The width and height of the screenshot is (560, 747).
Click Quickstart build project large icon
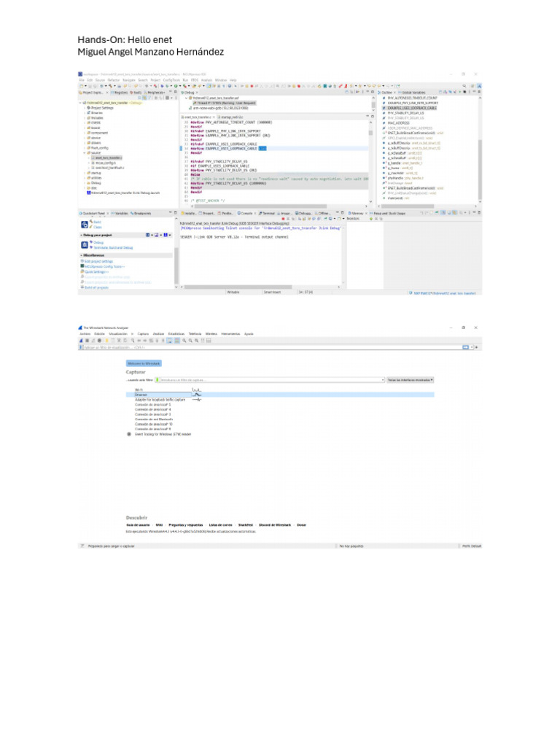pyautogui.click(x=85, y=225)
